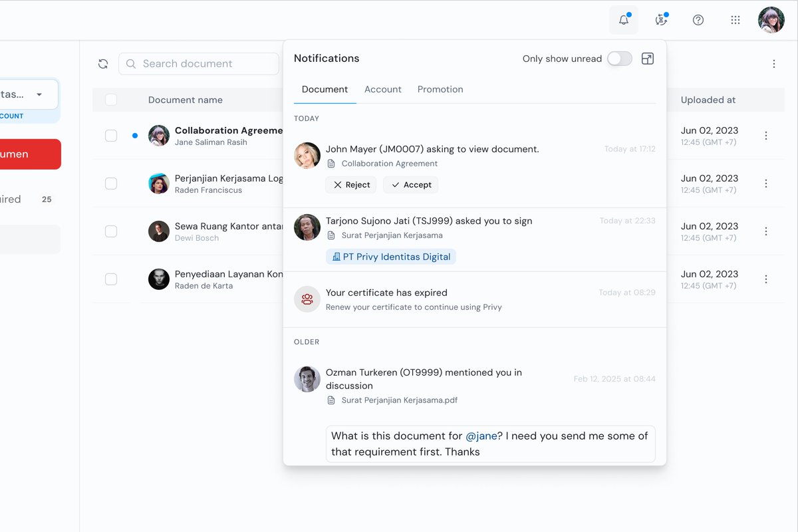The height and width of the screenshot is (532, 798).
Task: Click the Uploaded at column header
Action: click(x=708, y=100)
